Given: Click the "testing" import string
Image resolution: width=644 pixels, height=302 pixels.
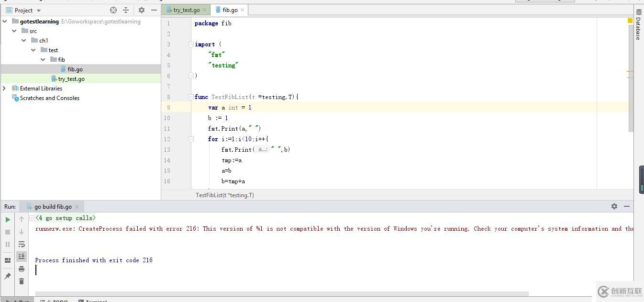Looking at the screenshot, I should click(x=223, y=65).
